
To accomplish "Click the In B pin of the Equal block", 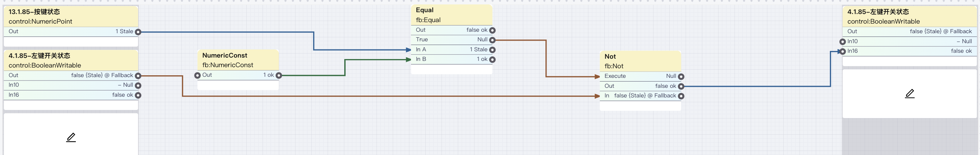I will (x=492, y=60).
